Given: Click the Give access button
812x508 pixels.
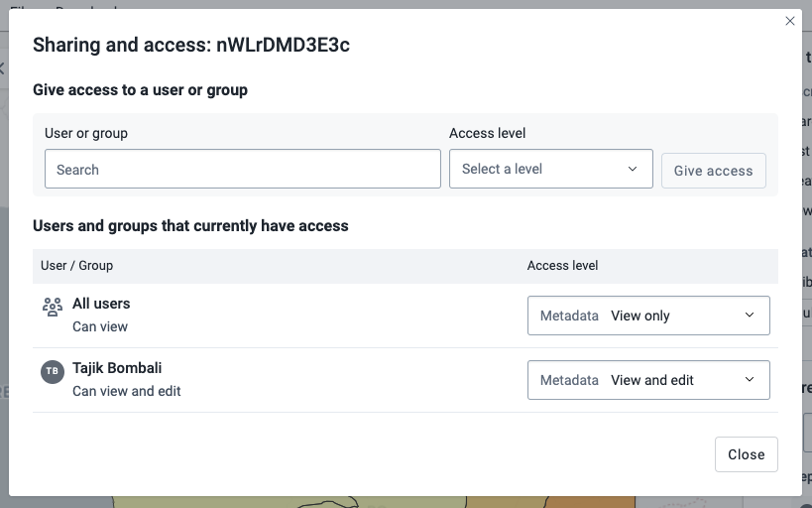Looking at the screenshot, I should [x=714, y=171].
